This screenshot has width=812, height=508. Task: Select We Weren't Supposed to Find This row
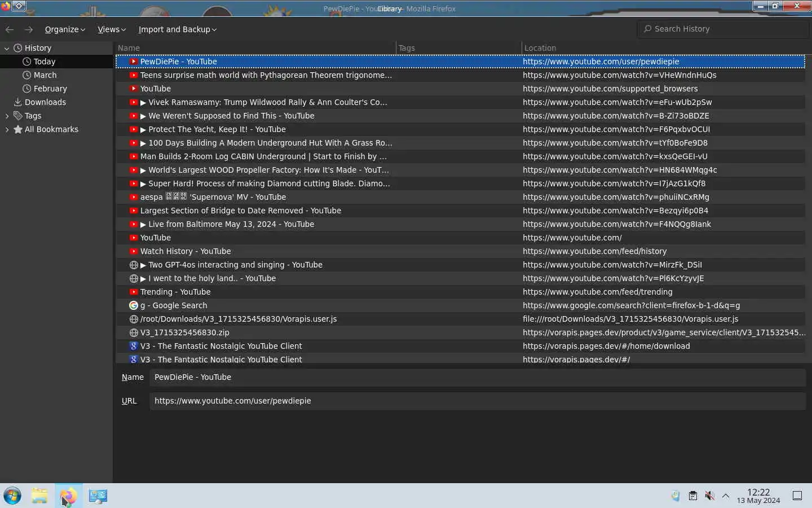tap(461, 116)
